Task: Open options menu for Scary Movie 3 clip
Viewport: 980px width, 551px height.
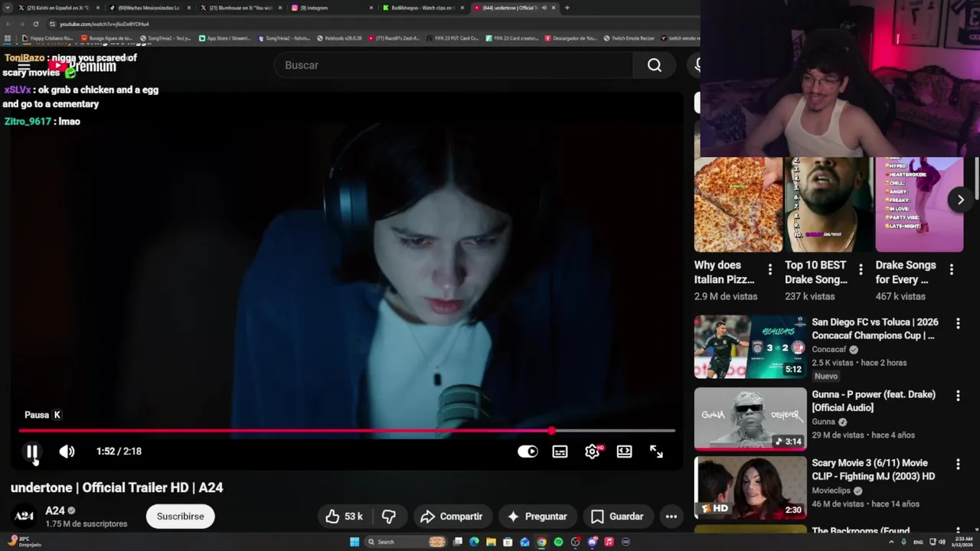Action: pos(958,465)
